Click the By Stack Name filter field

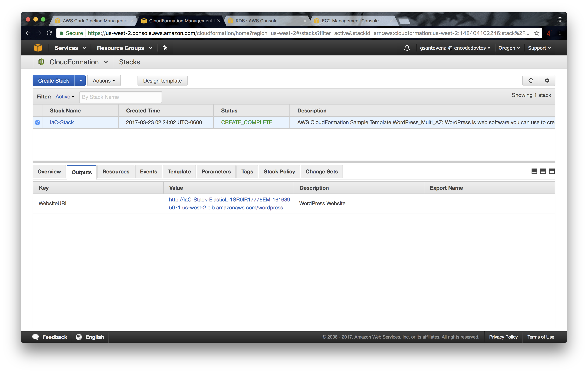(x=120, y=97)
